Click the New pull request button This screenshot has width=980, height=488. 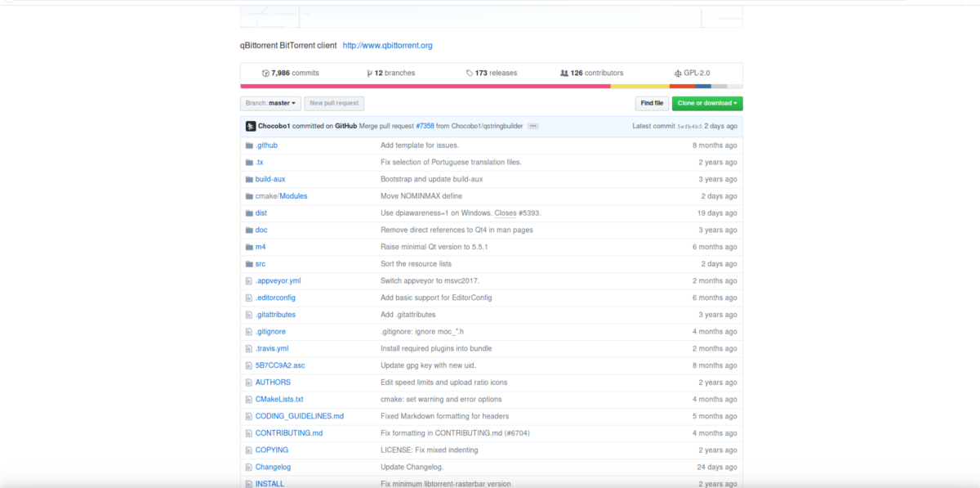(x=334, y=103)
